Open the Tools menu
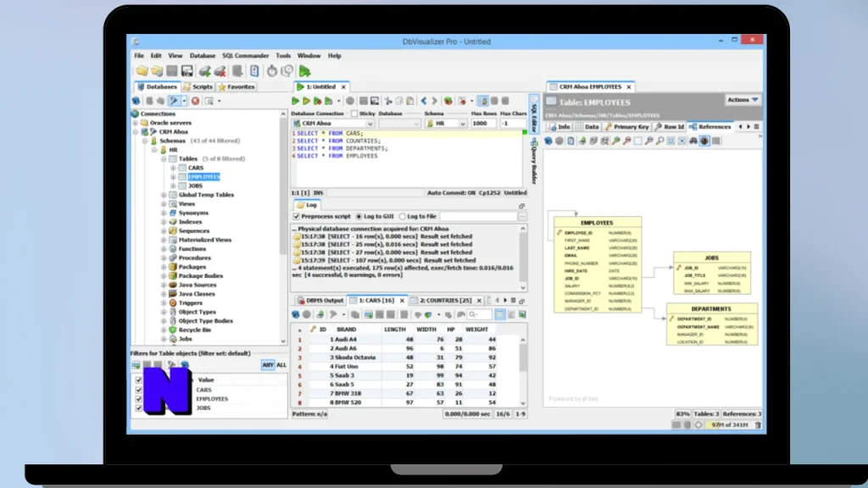Viewport: 868px width, 488px height. 283,56
